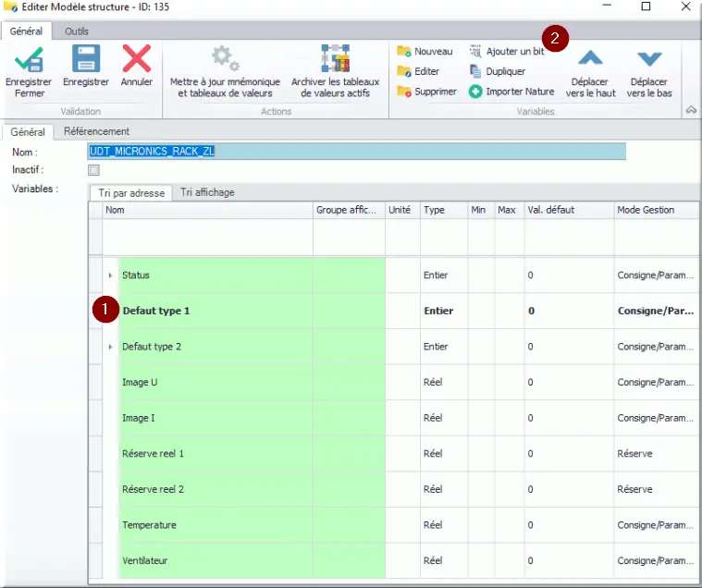The height and width of the screenshot is (588, 702).
Task: Click Mettre à jour mnémonique gears icon
Action: pyautogui.click(x=225, y=58)
